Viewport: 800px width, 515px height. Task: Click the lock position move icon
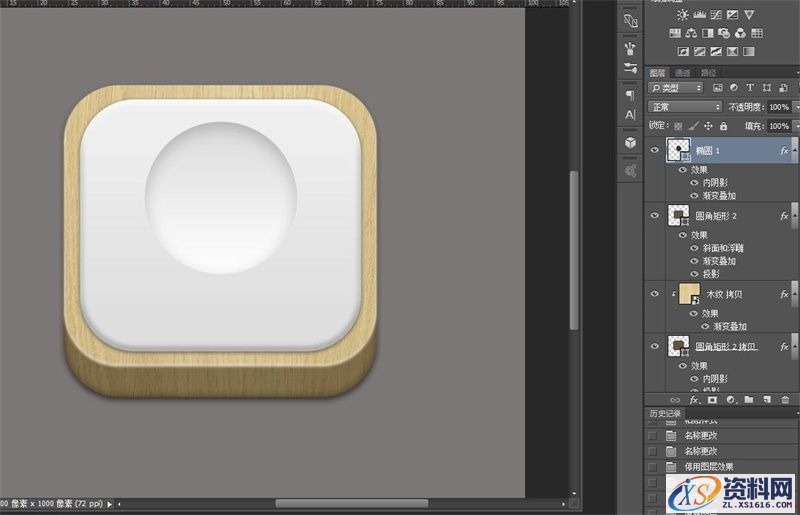pos(708,126)
